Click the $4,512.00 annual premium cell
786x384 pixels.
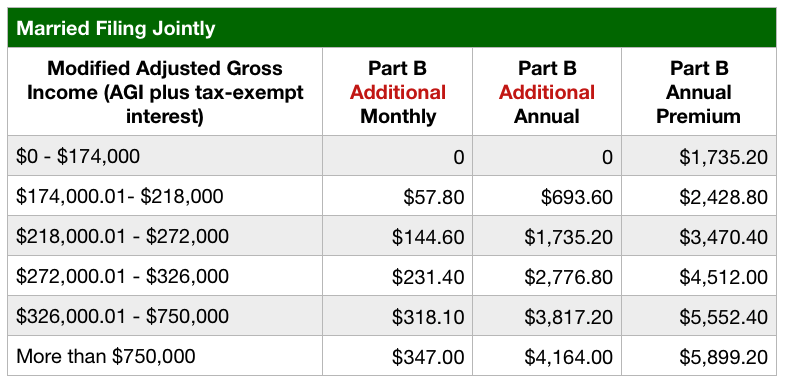[x=699, y=276]
